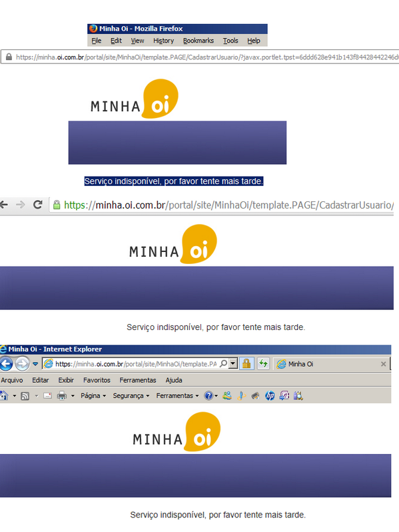Click the Minha Oi logo in the IE page
Image resolution: width=399 pixels, height=532 pixels.
(x=177, y=431)
